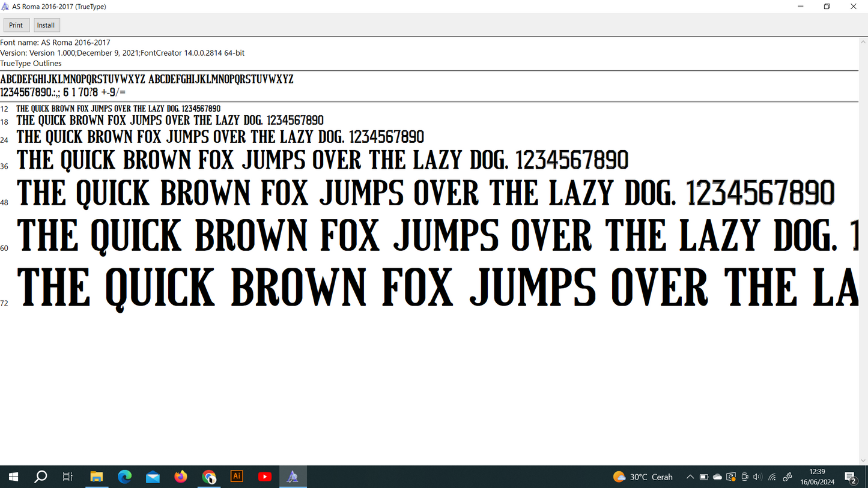868x488 pixels.
Task: Click the Print button
Action: 16,25
